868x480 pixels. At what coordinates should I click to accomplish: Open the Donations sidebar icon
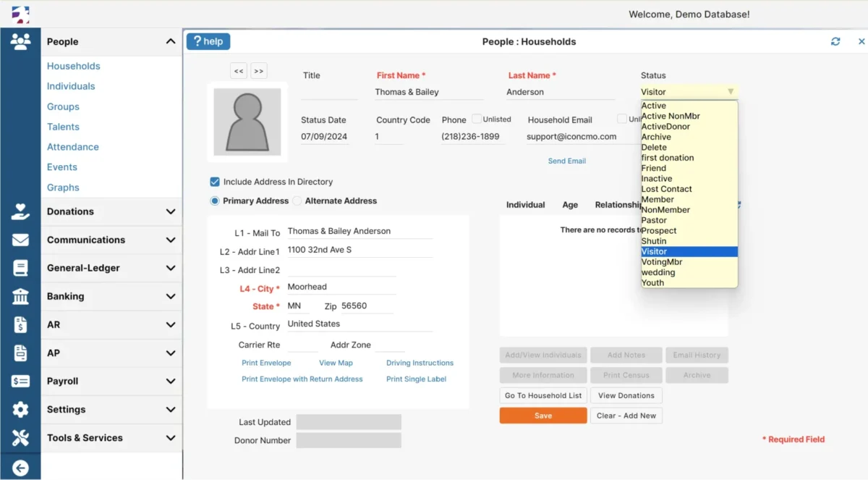pos(20,211)
